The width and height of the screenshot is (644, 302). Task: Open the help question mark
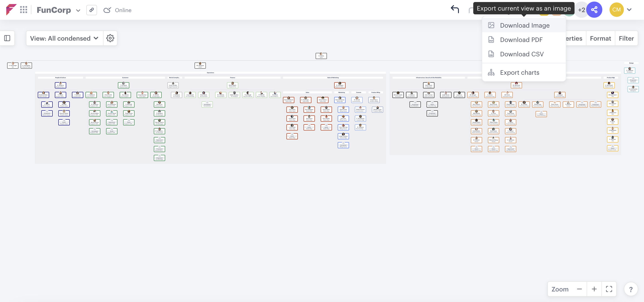[x=631, y=289]
